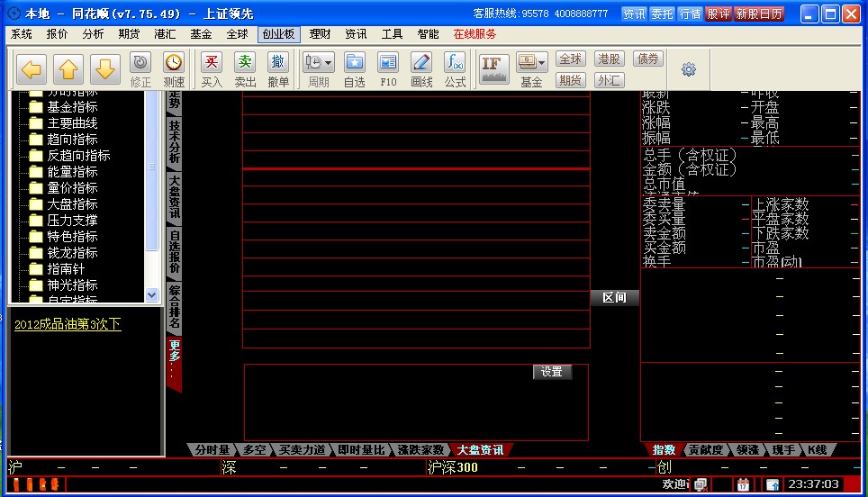Click the 卖出 (sell) icon
The height and width of the screenshot is (497, 868).
click(245, 63)
